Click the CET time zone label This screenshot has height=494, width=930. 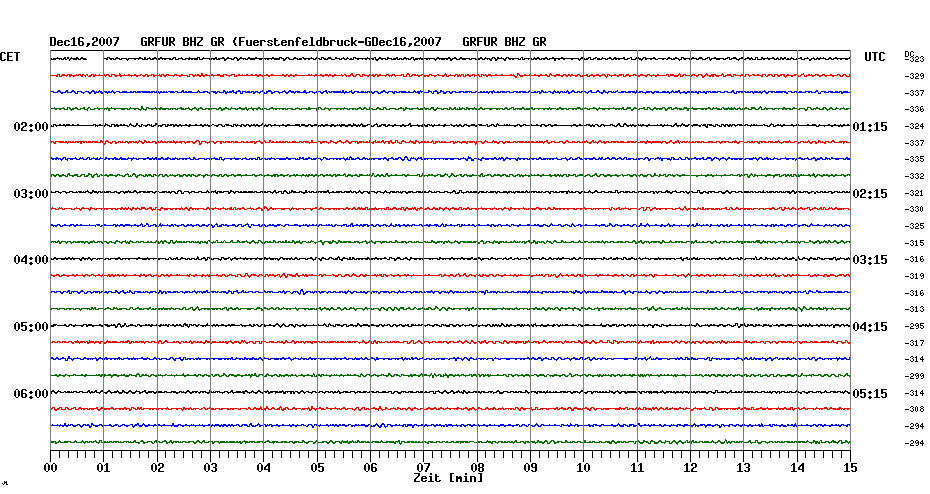click(x=10, y=57)
